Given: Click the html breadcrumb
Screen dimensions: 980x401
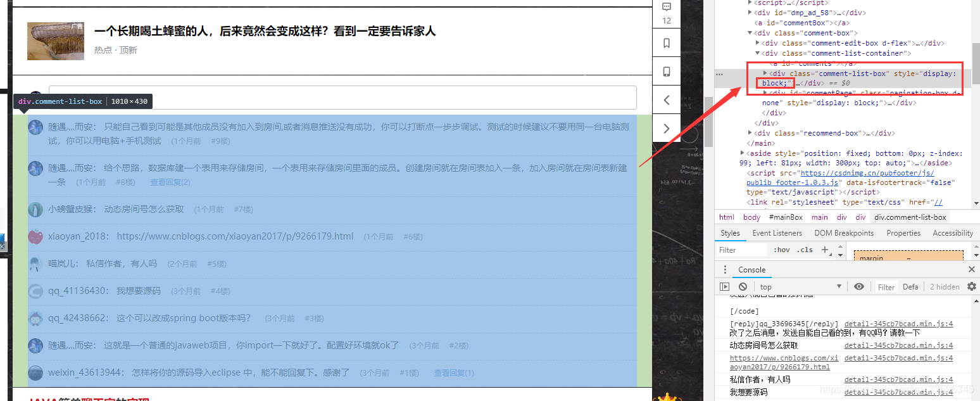Looking at the screenshot, I should tap(727, 217).
